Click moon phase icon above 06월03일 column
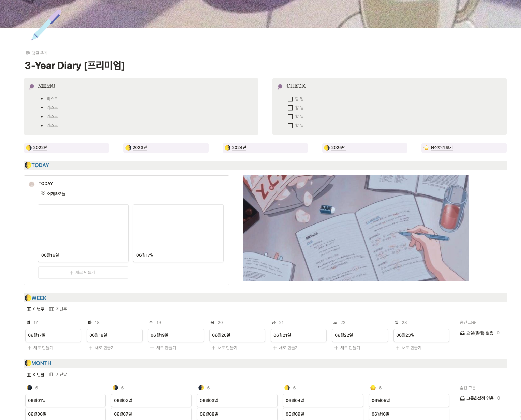521x420 pixels. tap(201, 388)
